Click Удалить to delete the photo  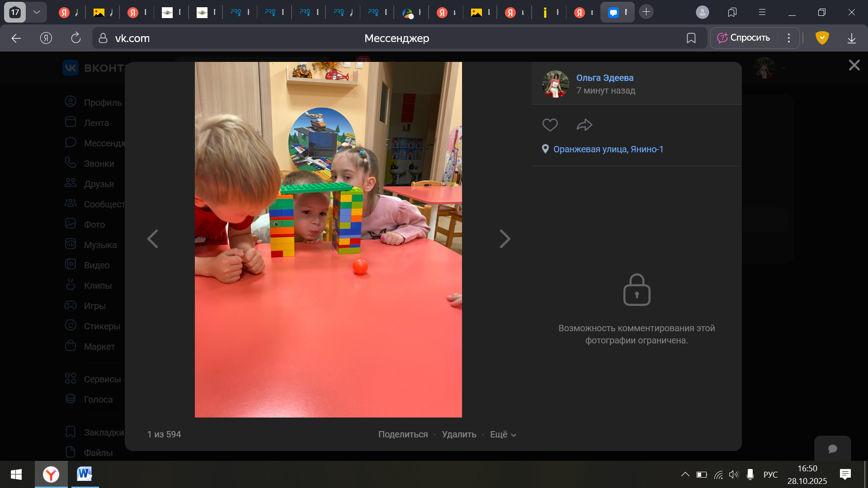coord(459,434)
